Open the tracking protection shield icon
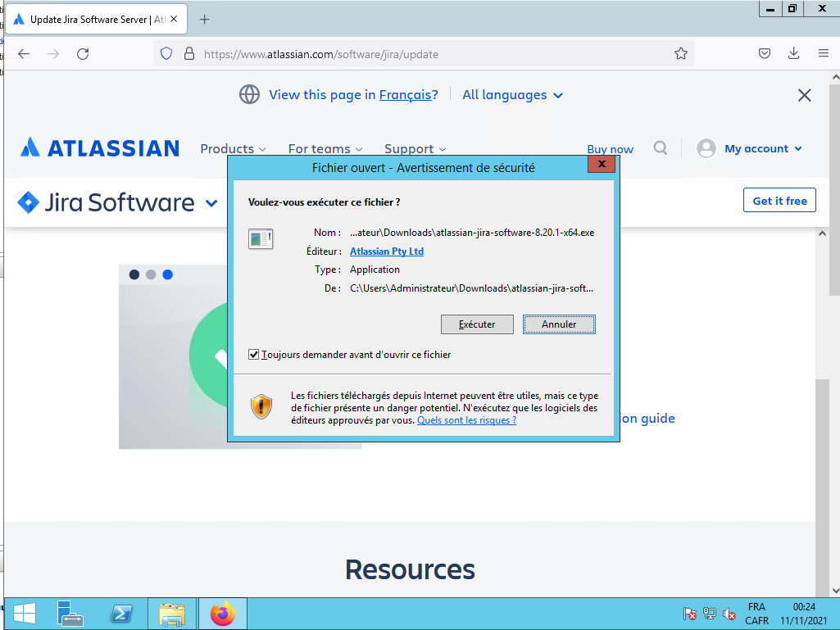840x630 pixels. tap(166, 53)
